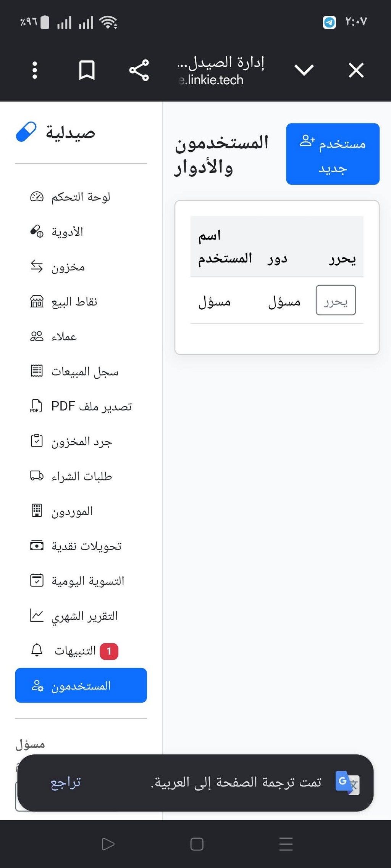Undo translation with تراجع link

point(66,783)
